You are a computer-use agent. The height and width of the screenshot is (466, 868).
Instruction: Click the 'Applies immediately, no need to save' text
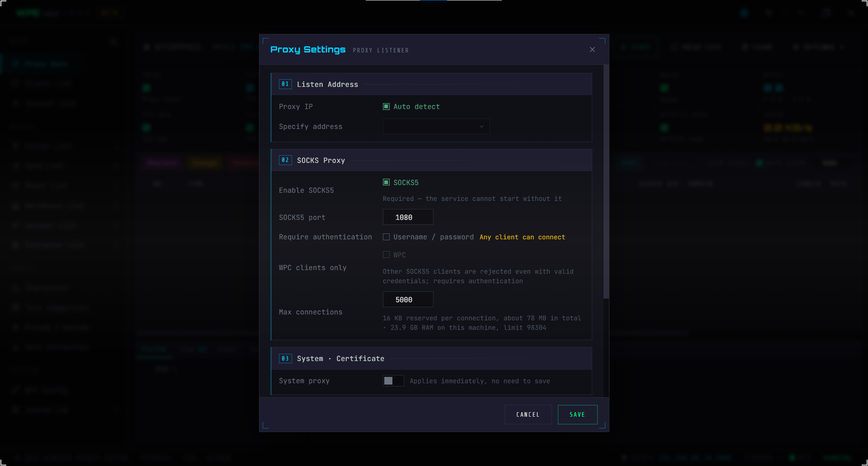(480, 381)
